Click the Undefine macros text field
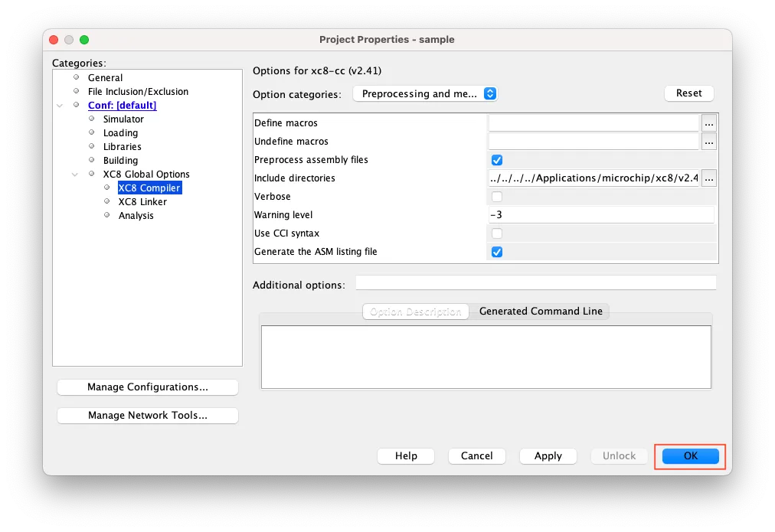 (x=594, y=142)
